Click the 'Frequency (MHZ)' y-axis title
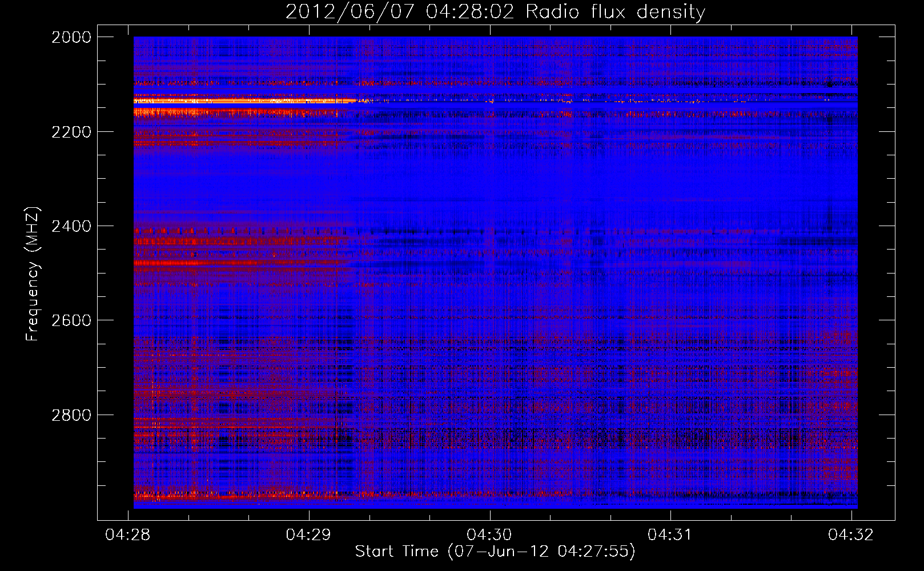The image size is (924, 571). [33, 274]
